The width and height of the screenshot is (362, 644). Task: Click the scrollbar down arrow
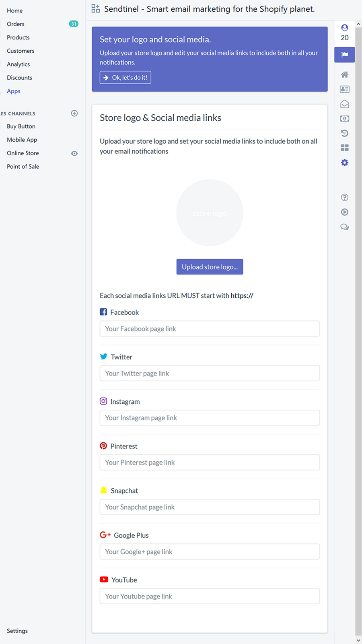[x=358, y=640]
